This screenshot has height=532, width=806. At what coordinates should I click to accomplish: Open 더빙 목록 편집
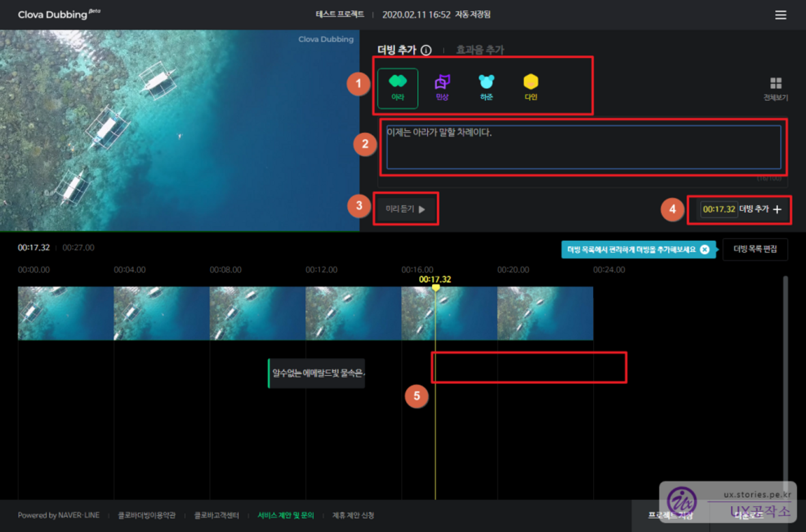[x=755, y=250]
